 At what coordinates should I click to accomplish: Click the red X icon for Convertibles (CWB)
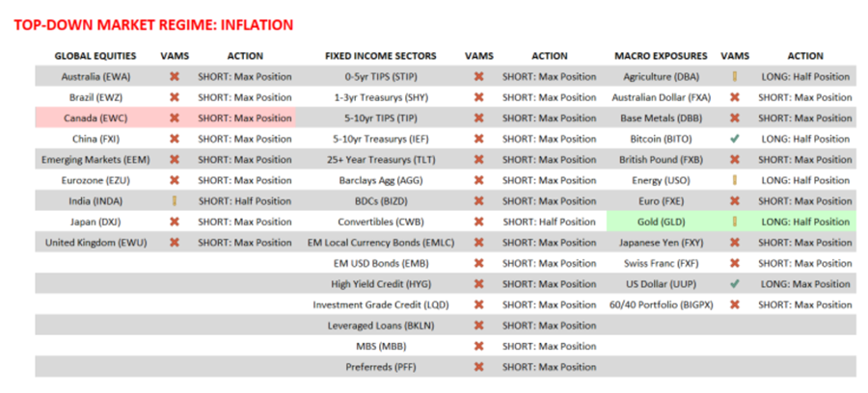coord(478,222)
